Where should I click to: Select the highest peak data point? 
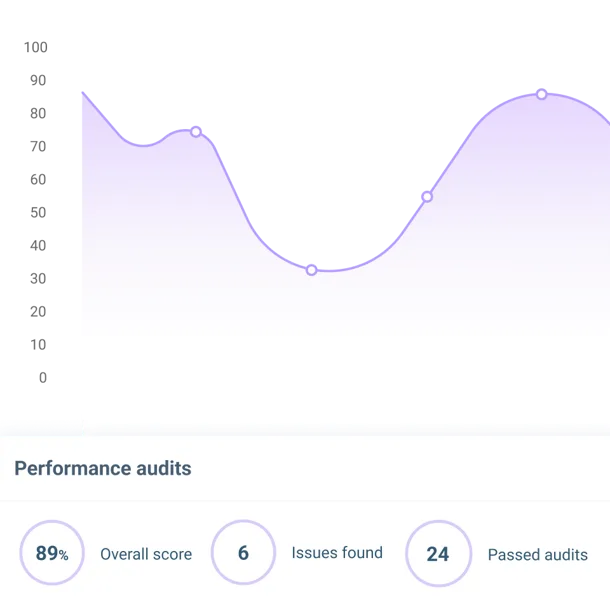point(541,94)
